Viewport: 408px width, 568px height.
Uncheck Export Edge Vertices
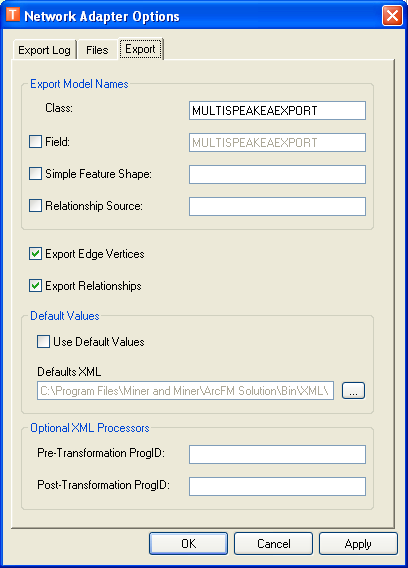tap(36, 254)
